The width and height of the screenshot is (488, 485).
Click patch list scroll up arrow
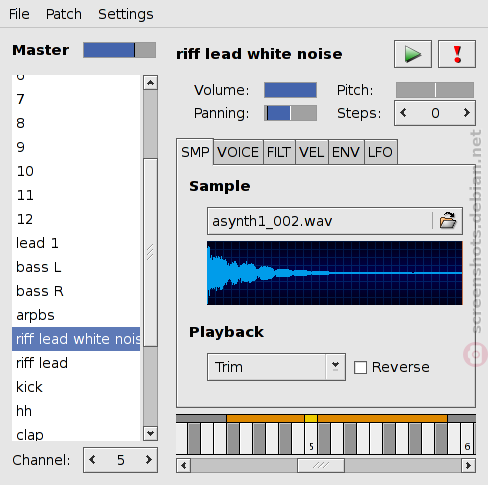[150, 82]
